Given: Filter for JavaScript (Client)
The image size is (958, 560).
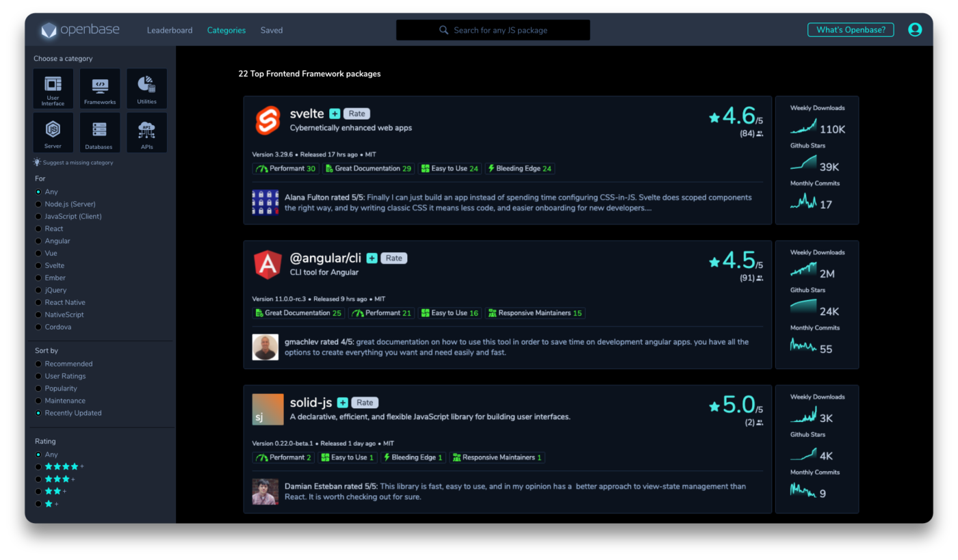Looking at the screenshot, I should pyautogui.click(x=68, y=217).
